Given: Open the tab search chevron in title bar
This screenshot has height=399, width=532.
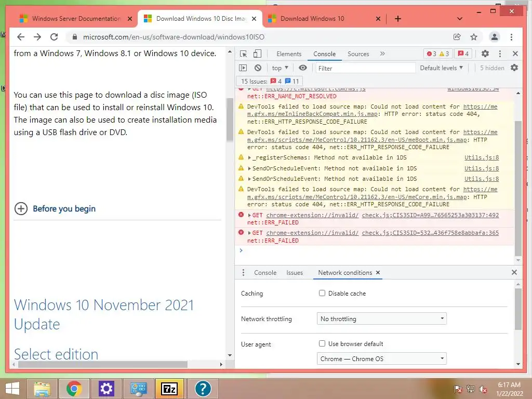Looking at the screenshot, I should click(x=459, y=19).
